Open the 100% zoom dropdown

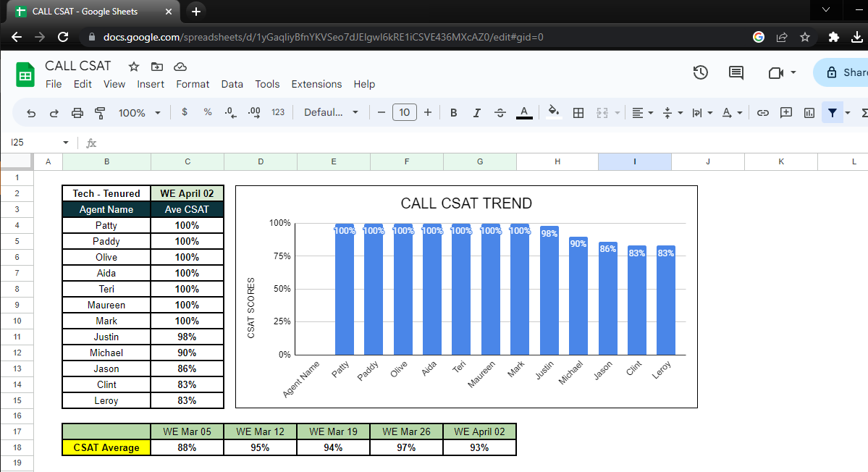point(140,112)
